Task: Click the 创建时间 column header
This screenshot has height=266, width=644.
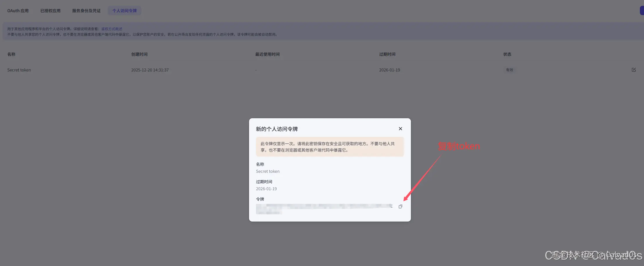Action: point(139,54)
